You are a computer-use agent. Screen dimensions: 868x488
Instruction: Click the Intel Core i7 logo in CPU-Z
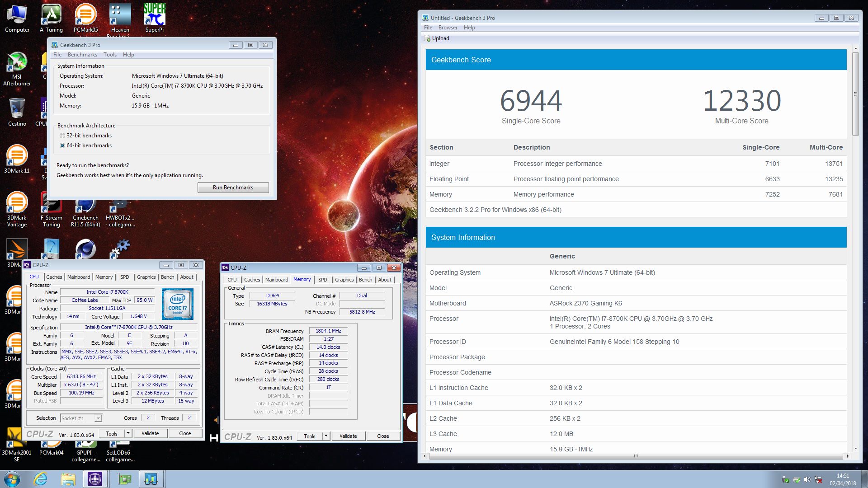click(178, 304)
